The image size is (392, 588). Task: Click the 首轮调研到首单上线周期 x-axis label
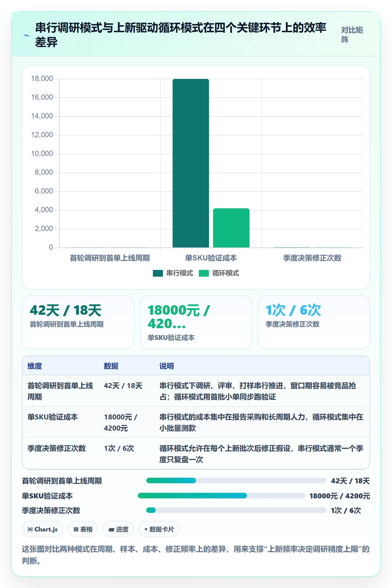point(110,258)
